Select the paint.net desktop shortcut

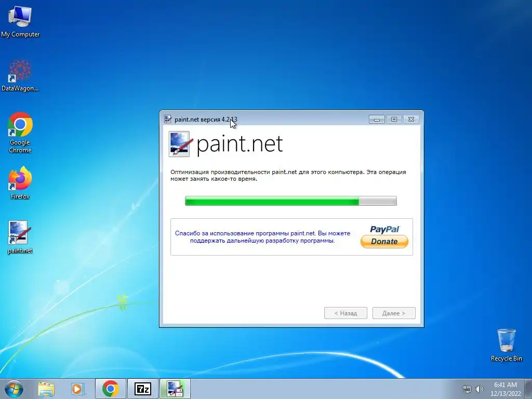[20, 237]
